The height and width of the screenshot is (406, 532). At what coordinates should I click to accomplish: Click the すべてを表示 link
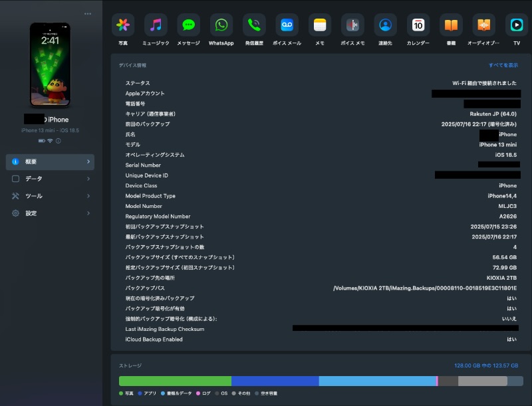pyautogui.click(x=503, y=65)
